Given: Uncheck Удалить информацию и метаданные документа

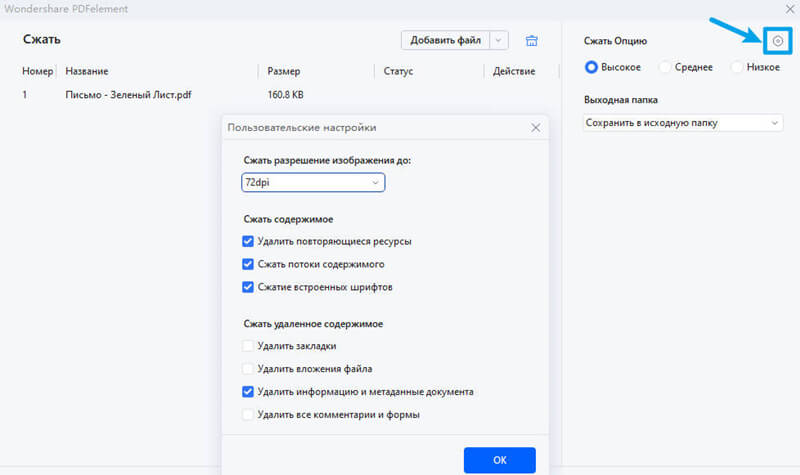Looking at the screenshot, I should [x=248, y=391].
